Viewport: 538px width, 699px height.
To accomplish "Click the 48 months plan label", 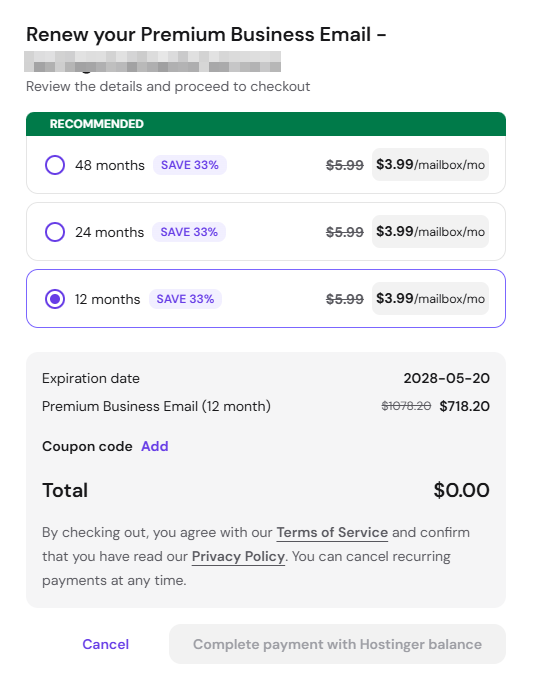I will tap(110, 165).
